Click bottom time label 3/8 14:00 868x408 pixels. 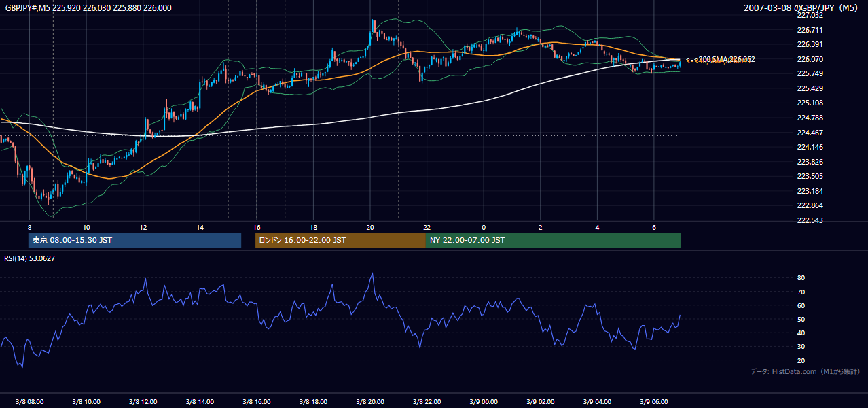tap(200, 402)
